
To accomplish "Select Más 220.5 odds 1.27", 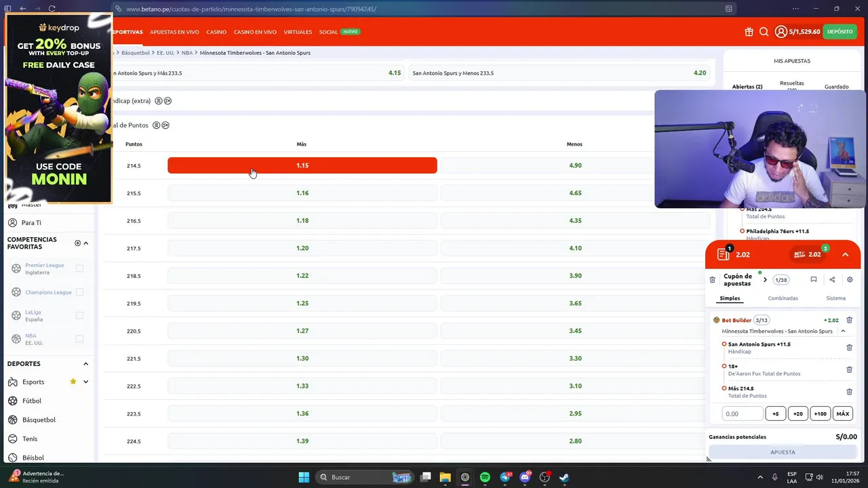I will (x=302, y=331).
